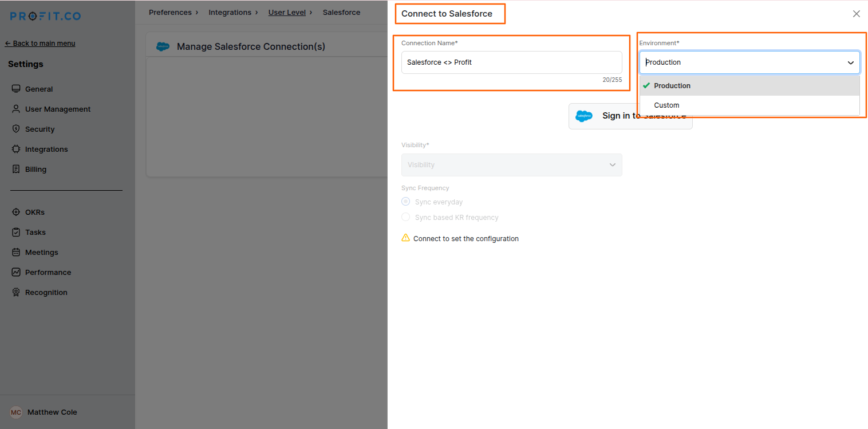
Task: Click Connect to set the configuration text
Action: click(x=466, y=239)
